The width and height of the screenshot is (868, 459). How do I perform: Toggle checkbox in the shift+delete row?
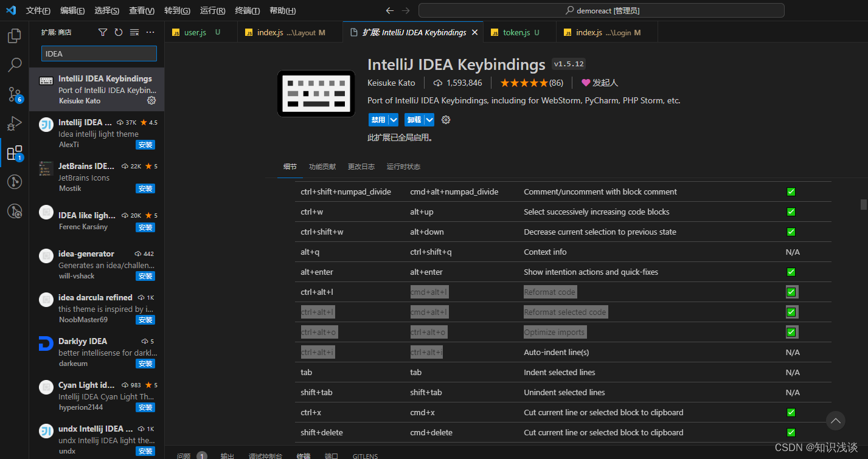tap(791, 432)
